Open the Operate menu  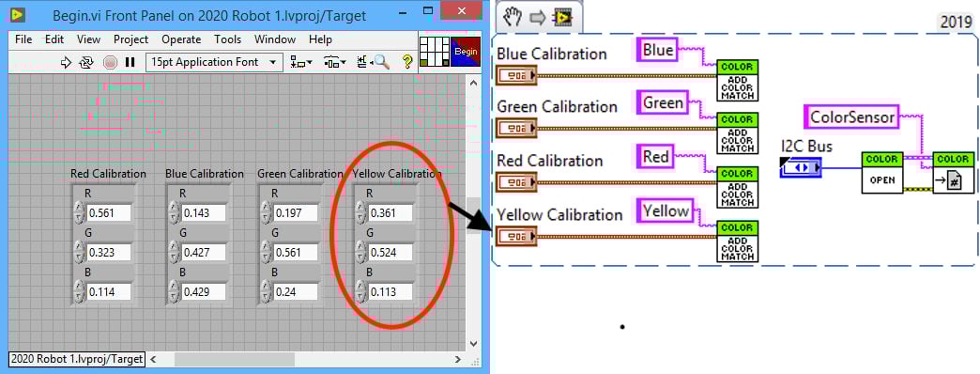180,39
